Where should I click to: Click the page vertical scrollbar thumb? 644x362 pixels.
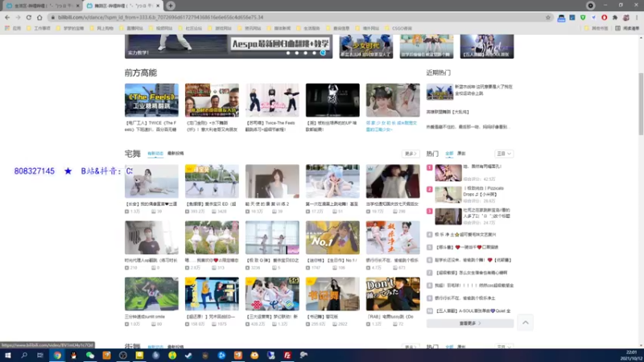641,104
